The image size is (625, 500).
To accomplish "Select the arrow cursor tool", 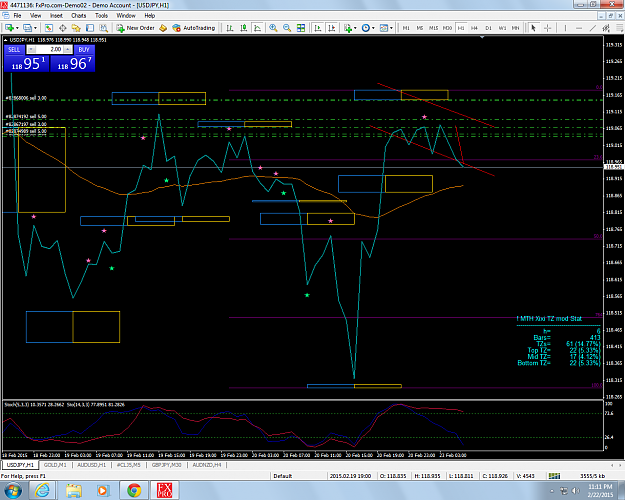I will tap(533, 28).
